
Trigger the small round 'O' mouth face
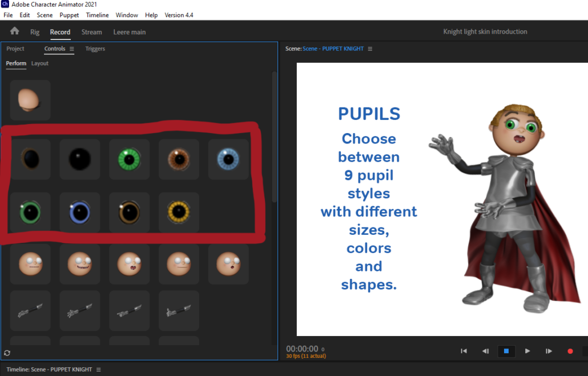click(x=228, y=264)
